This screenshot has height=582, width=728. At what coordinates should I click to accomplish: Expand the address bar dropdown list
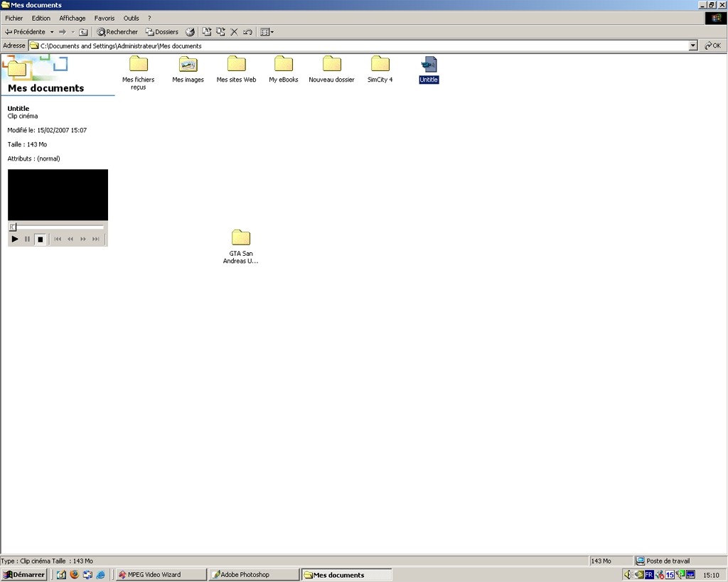[x=693, y=45]
